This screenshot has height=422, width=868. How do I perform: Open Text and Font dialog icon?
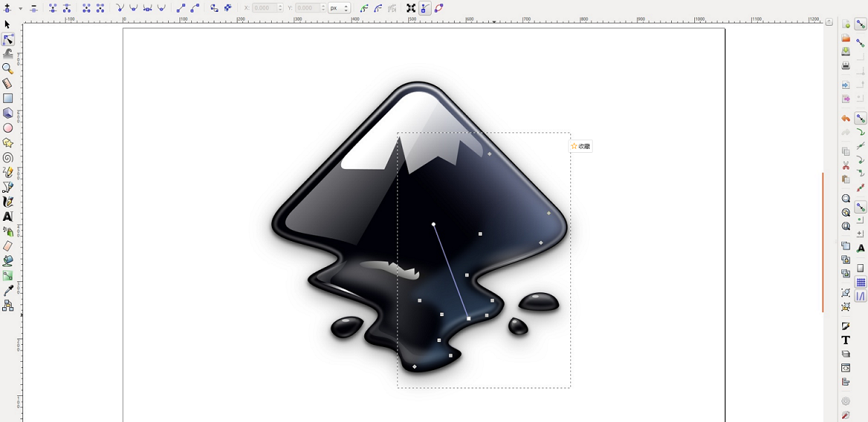(846, 340)
